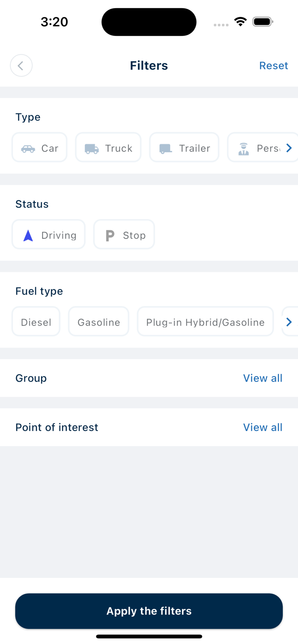Click the blue Driving arrow icon
This screenshot has width=298, height=644.
coord(28,236)
